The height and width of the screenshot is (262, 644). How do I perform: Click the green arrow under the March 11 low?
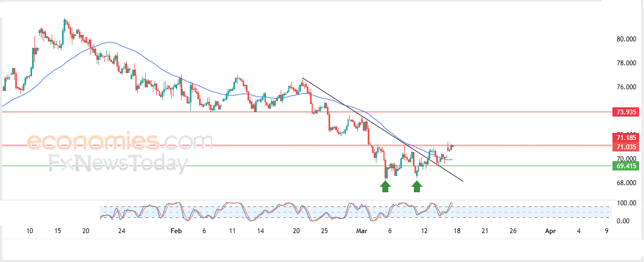click(417, 187)
